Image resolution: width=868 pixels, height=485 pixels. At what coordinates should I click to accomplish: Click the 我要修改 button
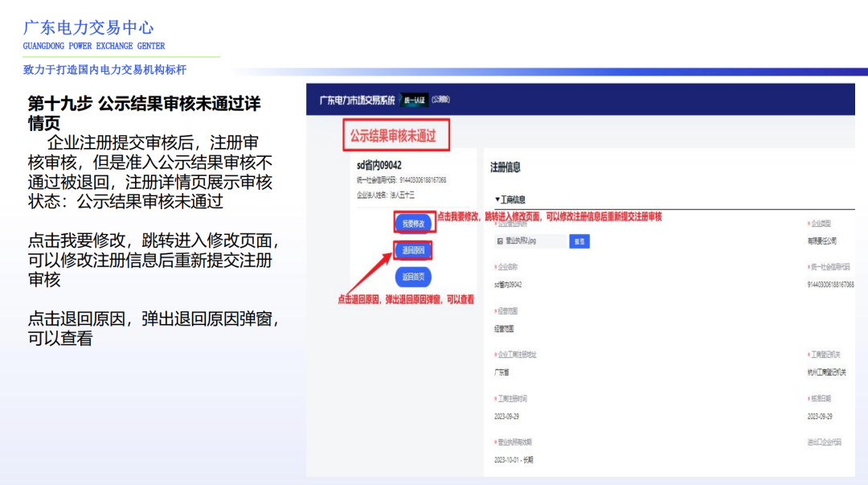click(415, 223)
